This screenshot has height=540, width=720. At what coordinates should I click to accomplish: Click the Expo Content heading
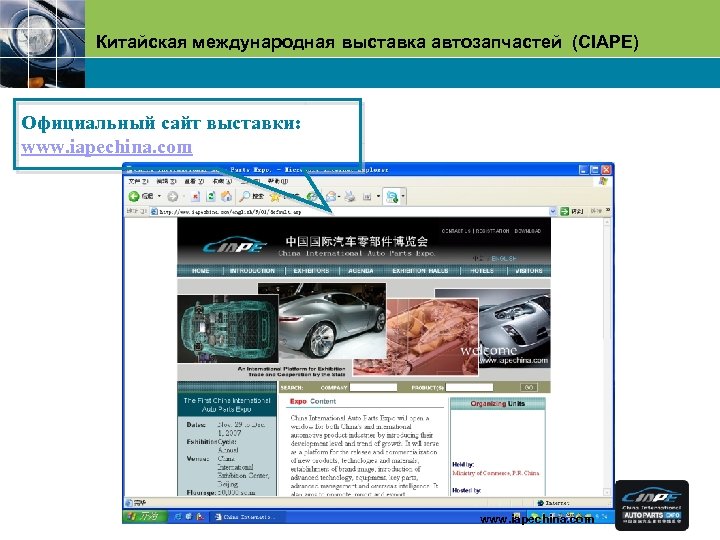click(313, 401)
